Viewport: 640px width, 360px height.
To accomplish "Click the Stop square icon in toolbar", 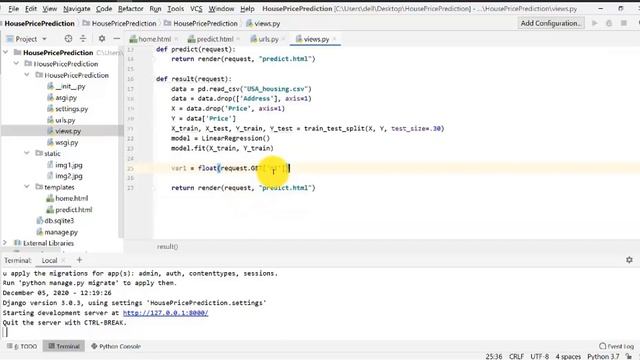I will (x=624, y=23).
